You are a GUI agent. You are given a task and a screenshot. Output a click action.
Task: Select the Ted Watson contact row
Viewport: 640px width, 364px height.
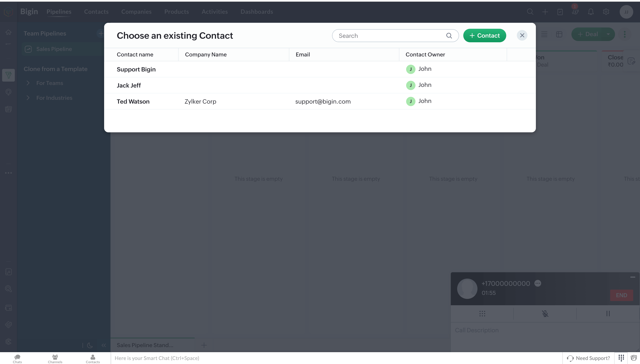coord(133,101)
